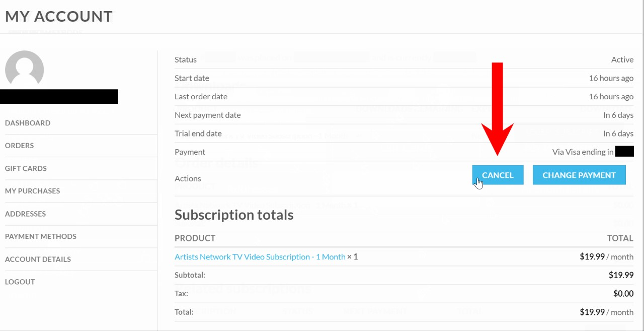This screenshot has width=644, height=331.
Task: Go to Payment Methods
Action: click(x=41, y=236)
